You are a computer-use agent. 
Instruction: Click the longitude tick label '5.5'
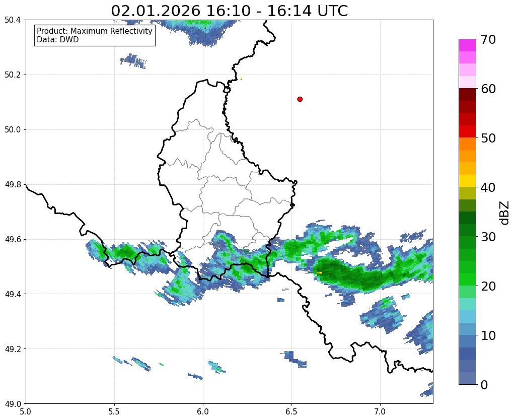click(114, 412)
